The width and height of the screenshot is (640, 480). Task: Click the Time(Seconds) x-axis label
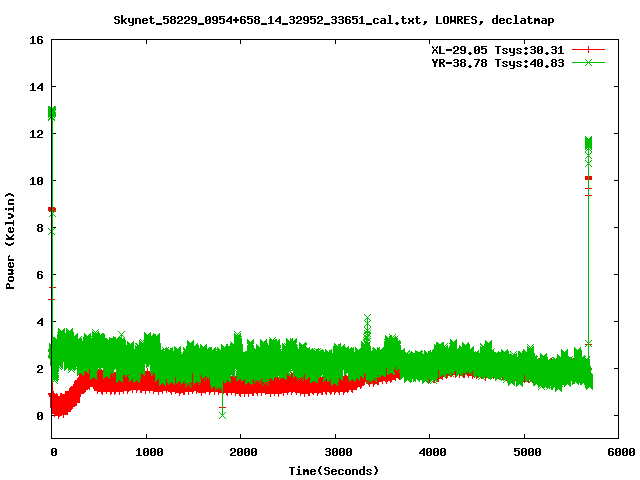pos(333,471)
